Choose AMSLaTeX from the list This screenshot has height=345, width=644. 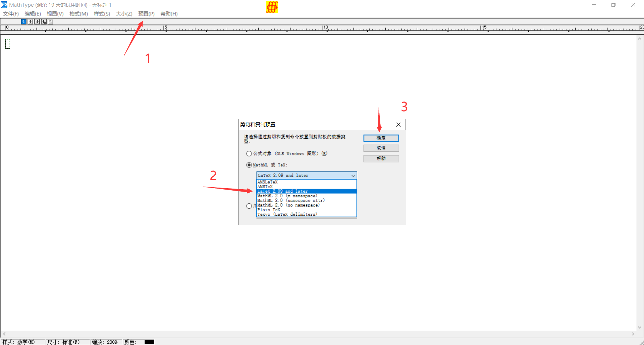[306, 182]
